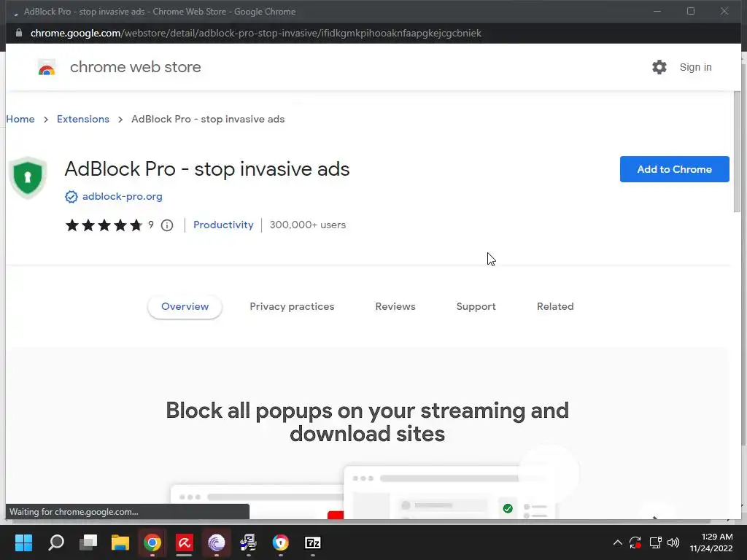Click Google Chrome taskbar icon
This screenshot has width=747, height=560.
point(152,542)
